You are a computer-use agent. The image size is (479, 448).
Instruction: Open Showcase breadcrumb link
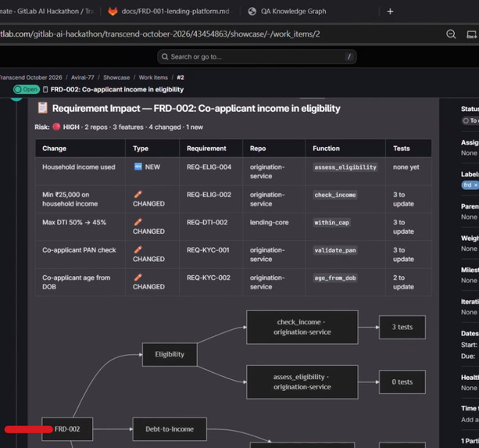coord(116,77)
